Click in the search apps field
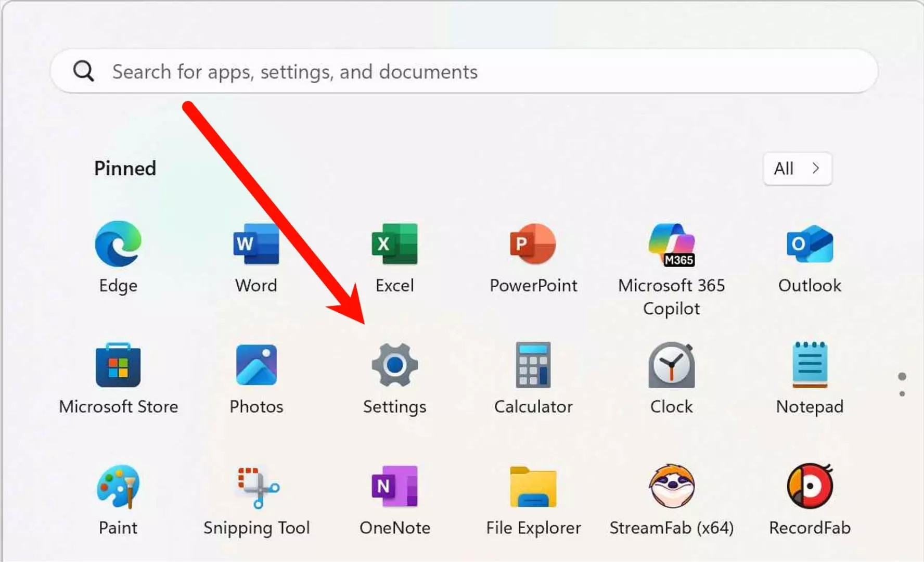Viewport: 924px width, 562px height. (464, 71)
